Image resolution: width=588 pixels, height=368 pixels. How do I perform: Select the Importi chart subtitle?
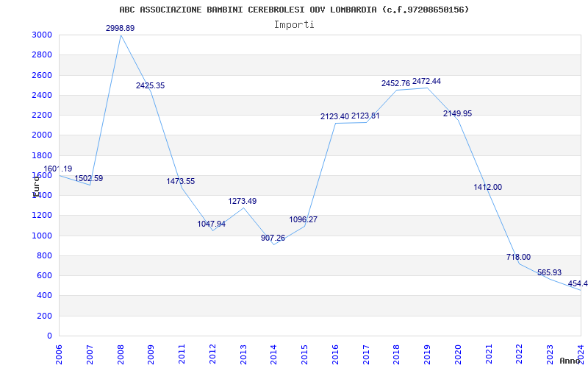coord(294,24)
